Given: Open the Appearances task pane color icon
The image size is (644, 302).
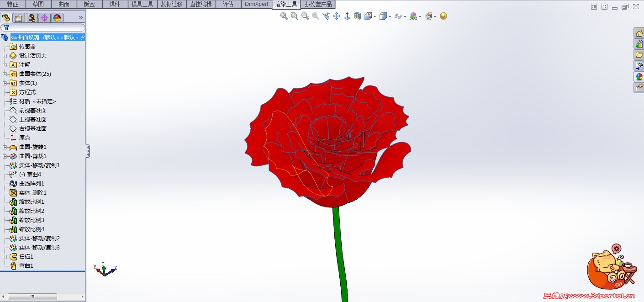Looking at the screenshot, I should (x=639, y=77).
